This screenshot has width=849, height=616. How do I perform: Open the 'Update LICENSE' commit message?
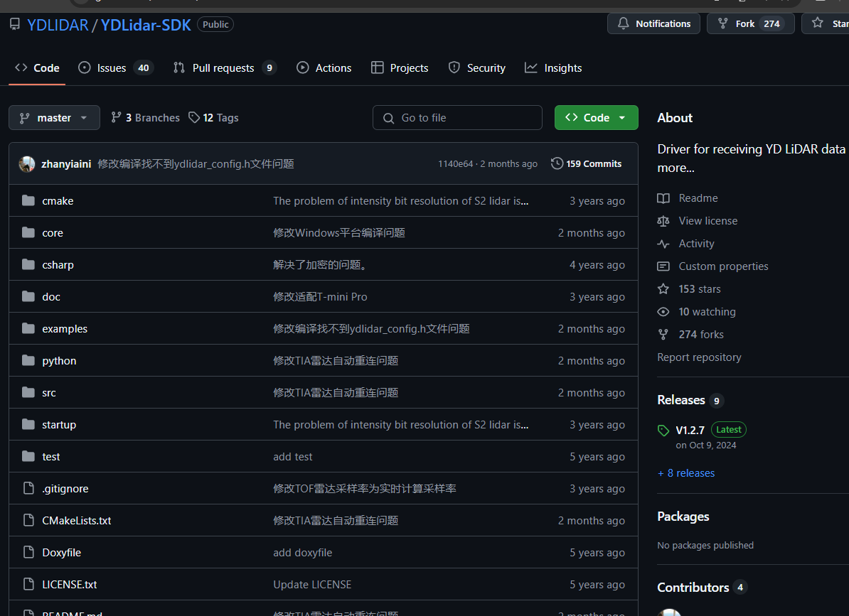[312, 584]
